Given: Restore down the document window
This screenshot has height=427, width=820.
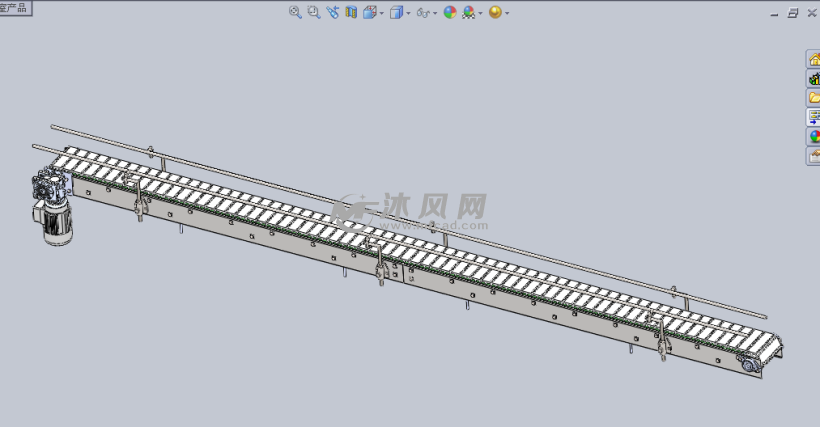Looking at the screenshot, I should [x=793, y=13].
